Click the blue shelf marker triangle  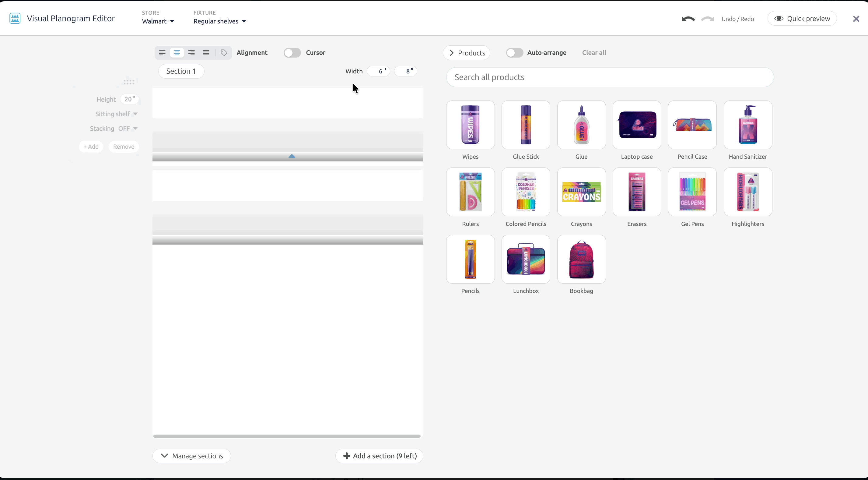coord(292,156)
